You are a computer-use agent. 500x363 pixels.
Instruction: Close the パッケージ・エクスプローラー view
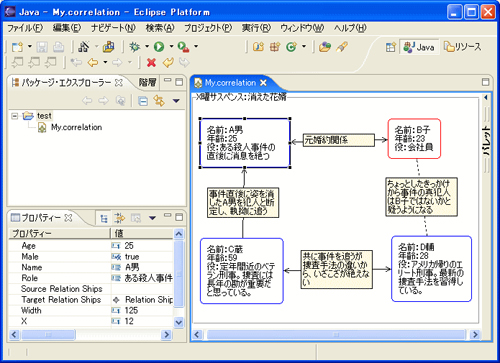(x=119, y=83)
